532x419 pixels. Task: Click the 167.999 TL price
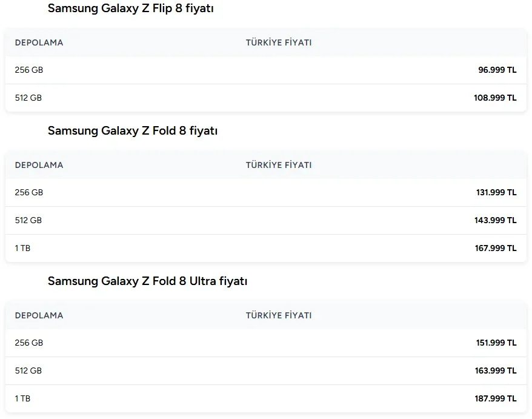coord(496,248)
